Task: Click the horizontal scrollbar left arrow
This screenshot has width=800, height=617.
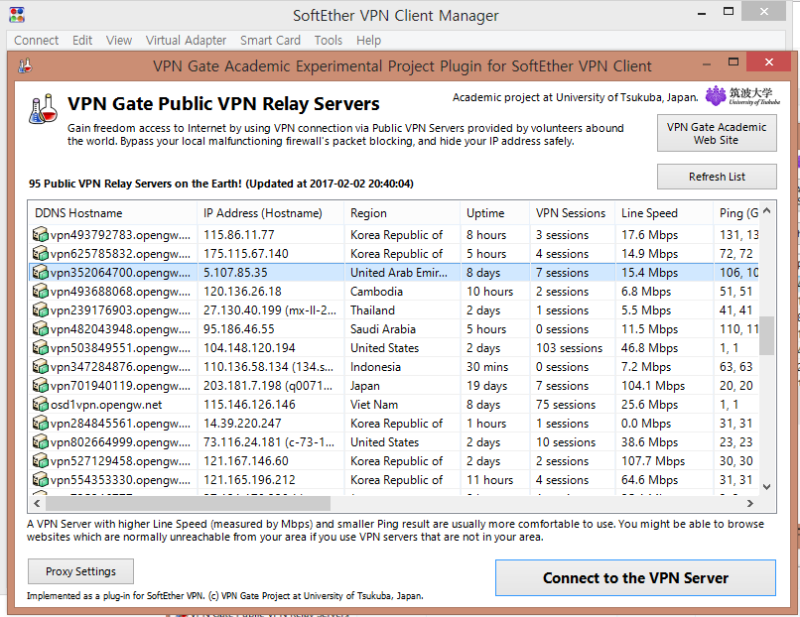Action: pos(37,503)
